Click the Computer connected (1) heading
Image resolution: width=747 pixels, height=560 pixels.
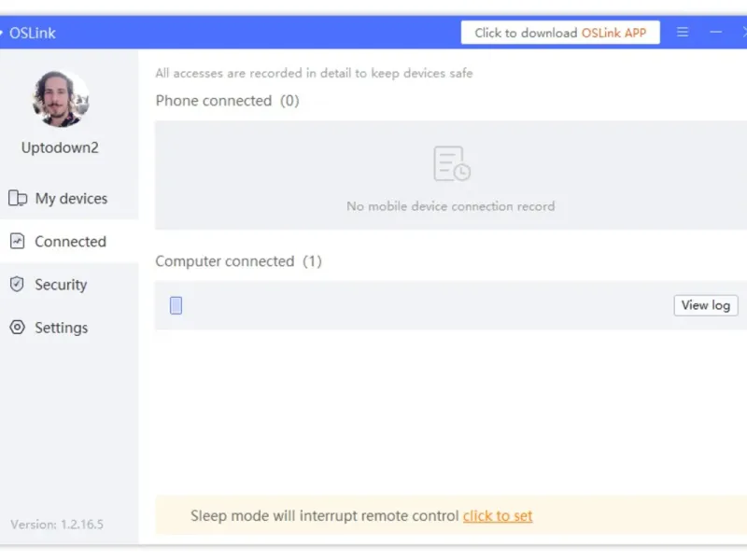tap(239, 261)
